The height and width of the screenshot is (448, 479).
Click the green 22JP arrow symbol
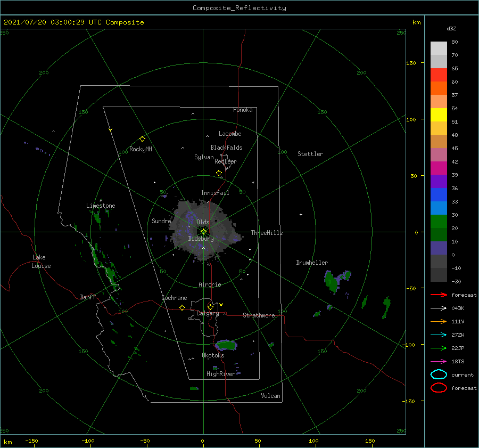coord(439,348)
